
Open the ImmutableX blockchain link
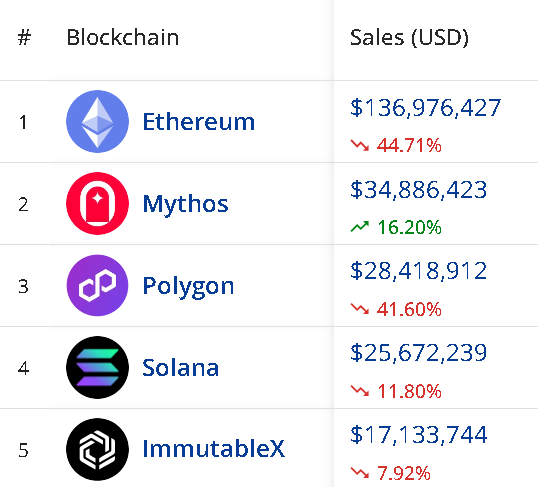coord(213,449)
